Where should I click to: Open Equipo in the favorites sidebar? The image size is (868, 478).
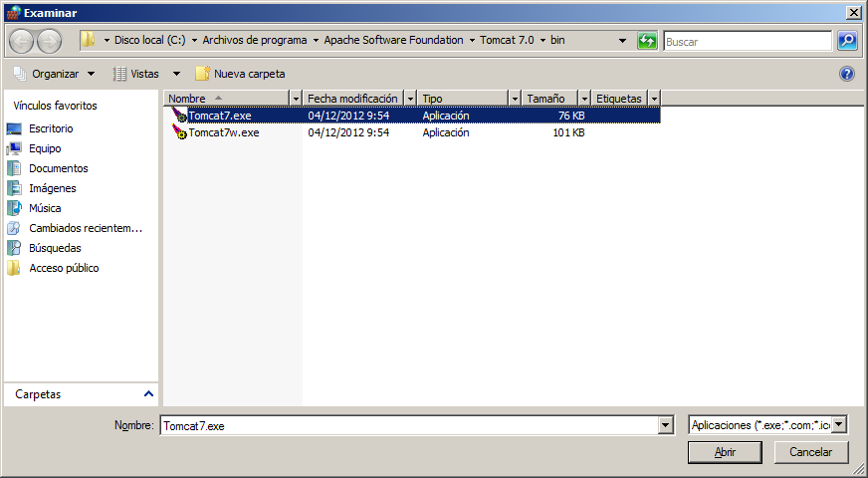(x=45, y=148)
